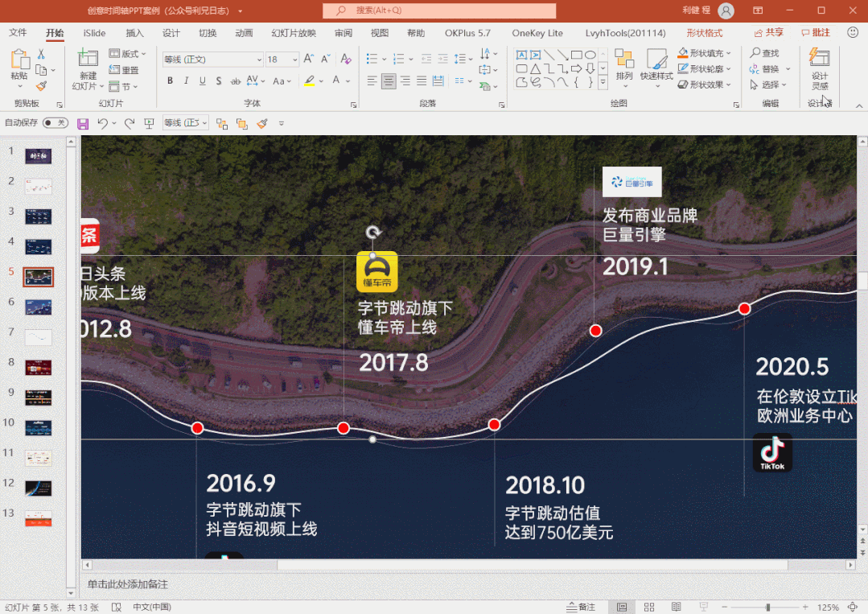Viewport: 868px width, 614px height.
Task: Toggle Underline formatting
Action: (x=203, y=80)
